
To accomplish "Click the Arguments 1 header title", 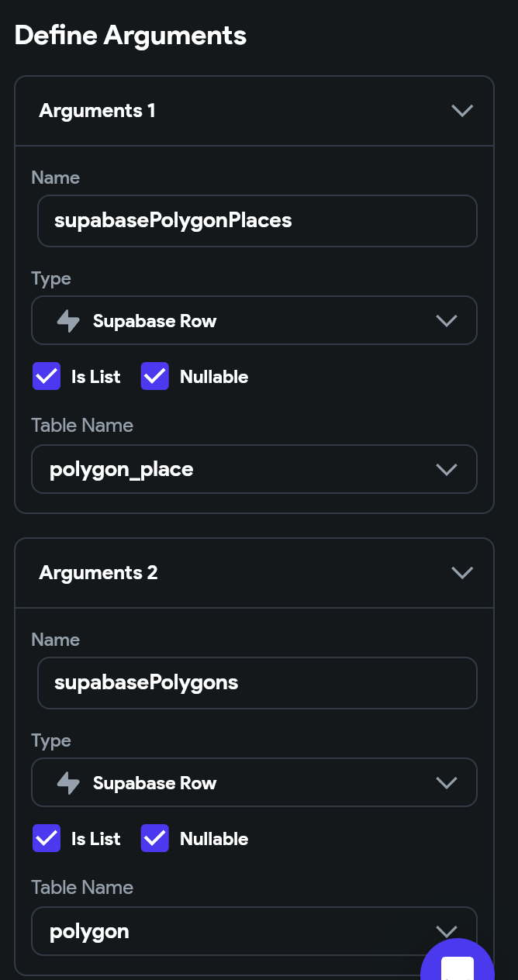I will (x=98, y=111).
